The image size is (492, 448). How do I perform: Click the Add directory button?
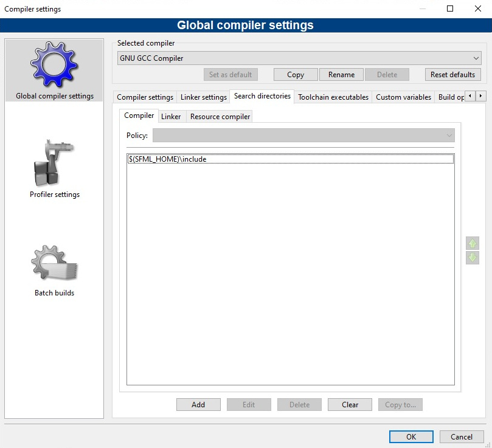[198, 405]
